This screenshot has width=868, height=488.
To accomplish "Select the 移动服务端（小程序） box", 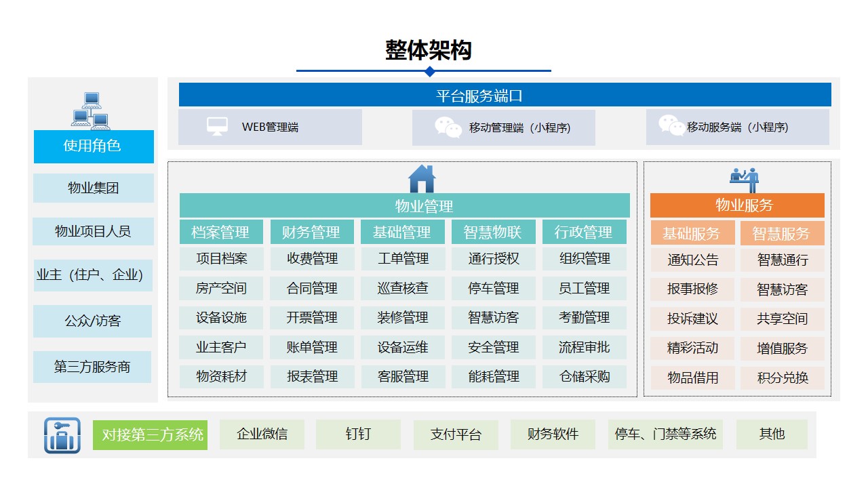I will (x=738, y=127).
